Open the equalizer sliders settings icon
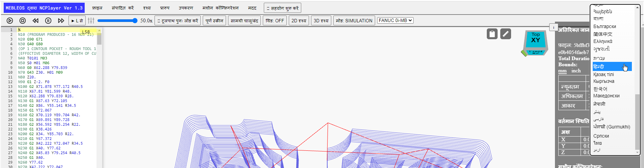 [91, 21]
